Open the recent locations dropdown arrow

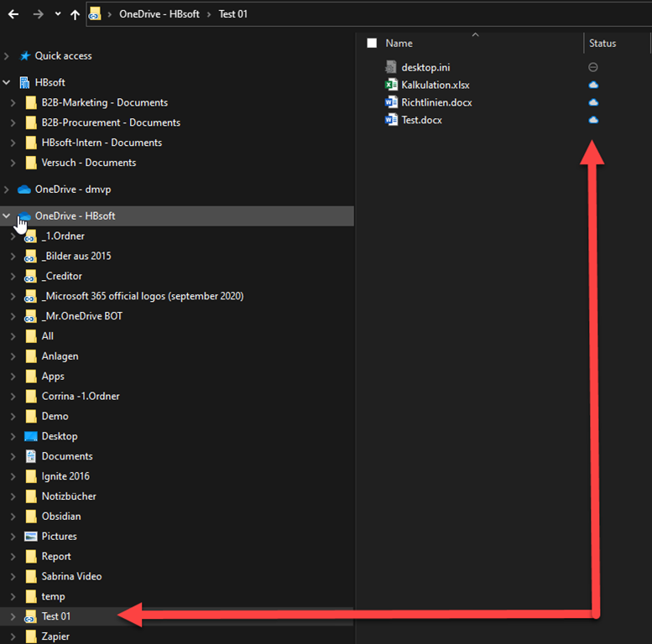pyautogui.click(x=57, y=14)
